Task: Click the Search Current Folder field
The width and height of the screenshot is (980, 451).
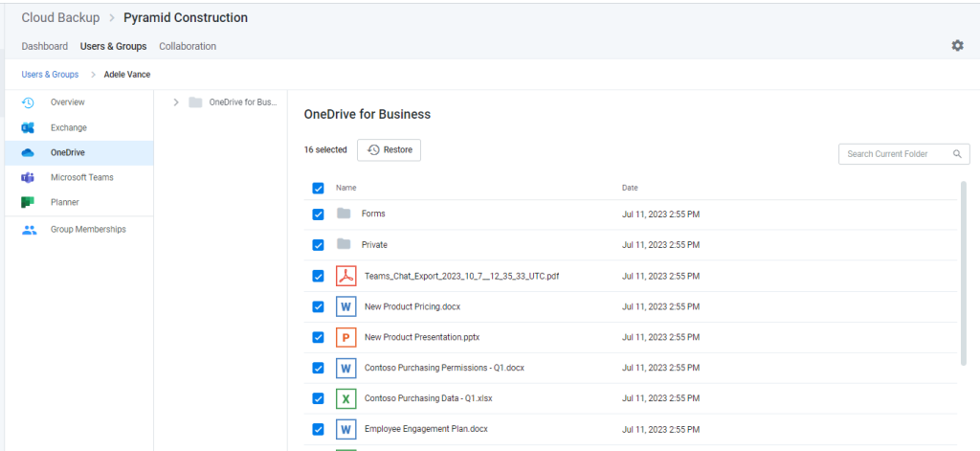Action: [x=903, y=154]
